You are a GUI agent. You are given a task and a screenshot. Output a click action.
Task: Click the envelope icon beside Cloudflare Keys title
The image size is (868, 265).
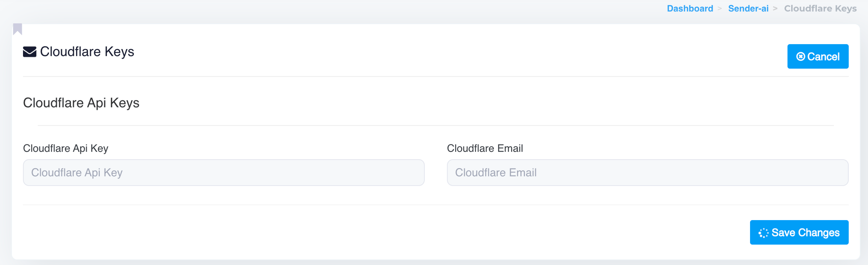pos(29,52)
